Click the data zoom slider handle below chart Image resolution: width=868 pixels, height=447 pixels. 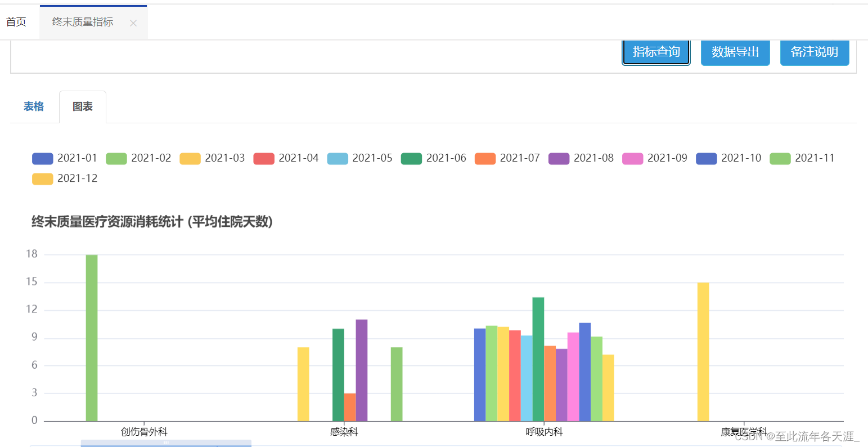[166, 442]
